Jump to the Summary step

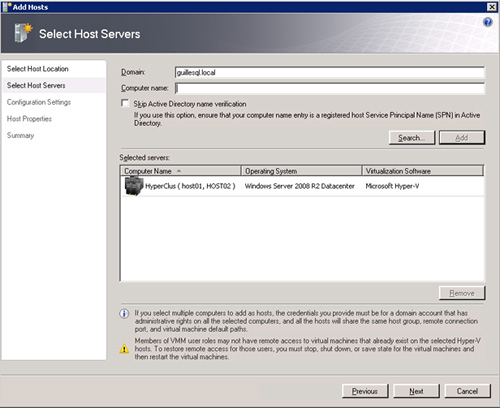20,135
